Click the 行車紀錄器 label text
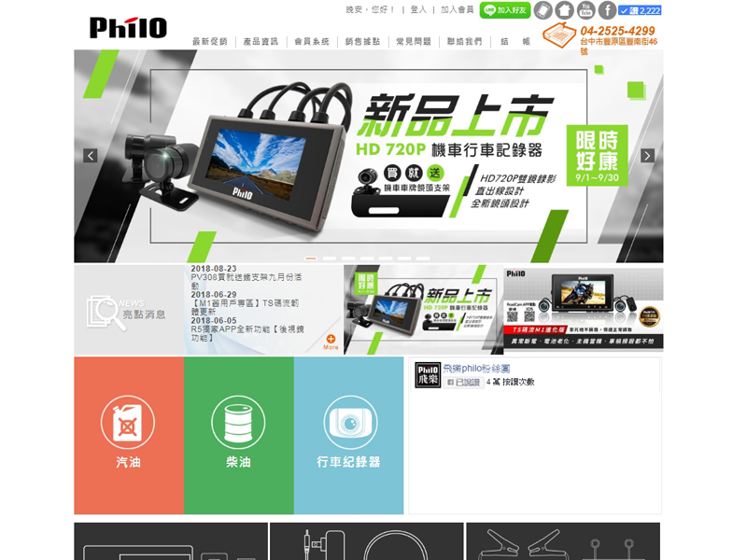This screenshot has width=747, height=560. point(348,462)
